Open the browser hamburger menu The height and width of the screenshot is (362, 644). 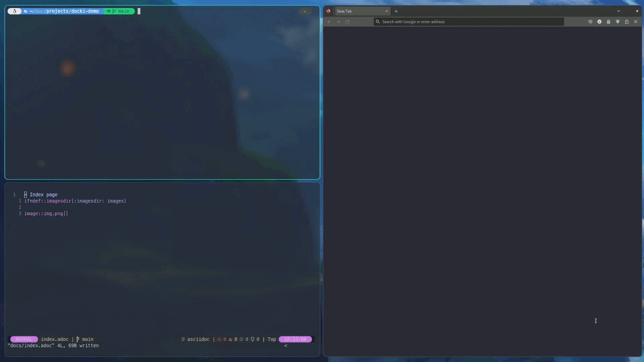point(636,21)
